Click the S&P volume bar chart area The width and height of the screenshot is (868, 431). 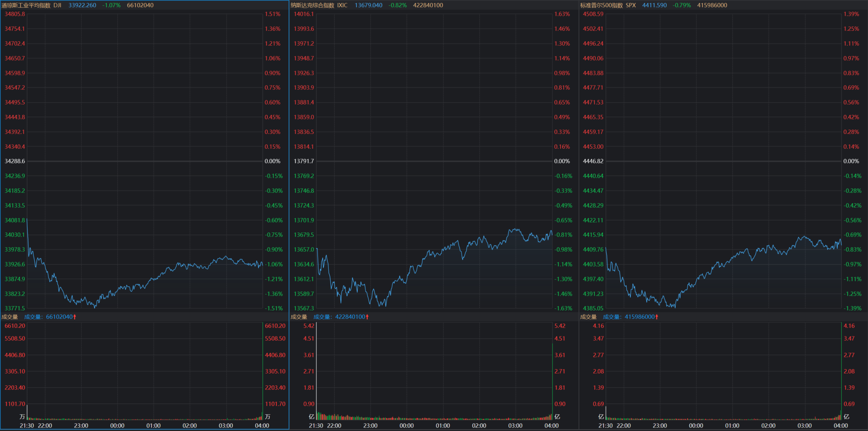coord(723,371)
